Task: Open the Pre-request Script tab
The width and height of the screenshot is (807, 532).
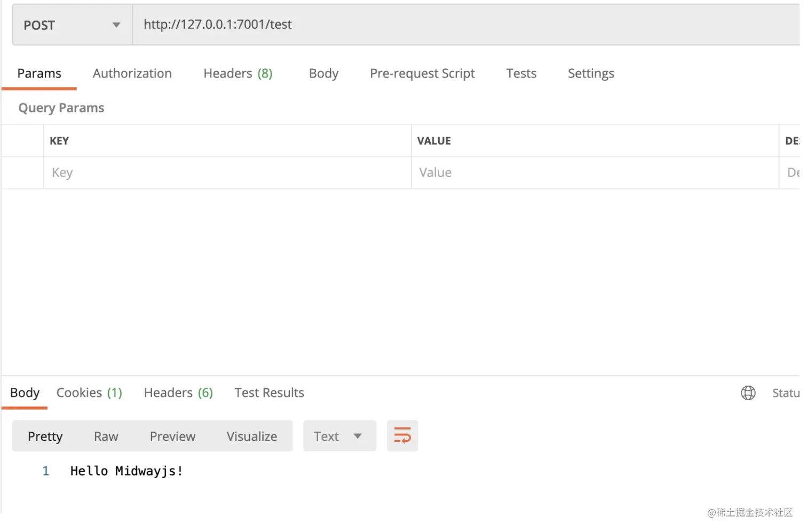Action: click(x=422, y=74)
